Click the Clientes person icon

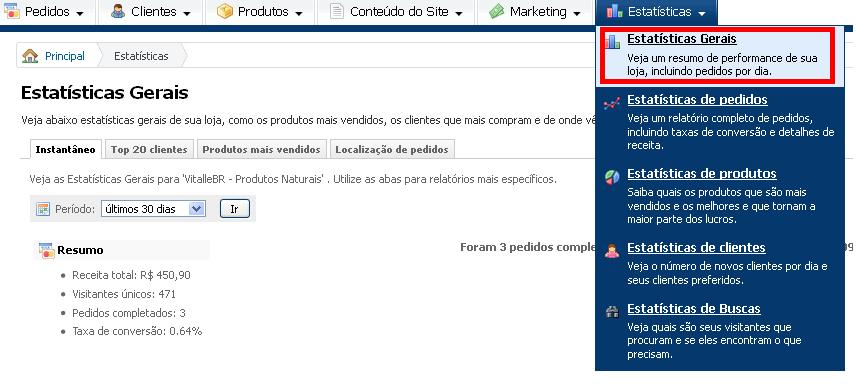click(118, 11)
